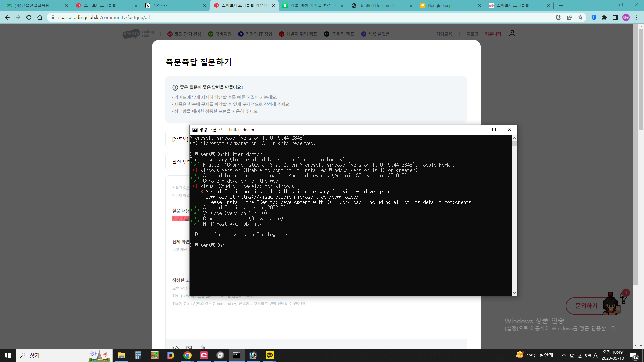The image size is (644, 362).
Task: Click the 'Connected device (3 available)' line
Action: point(236,219)
